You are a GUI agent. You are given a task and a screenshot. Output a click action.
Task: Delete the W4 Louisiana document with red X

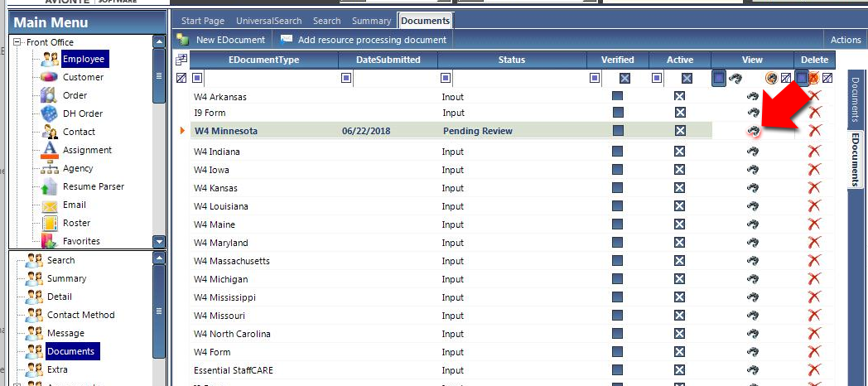pyautogui.click(x=814, y=206)
